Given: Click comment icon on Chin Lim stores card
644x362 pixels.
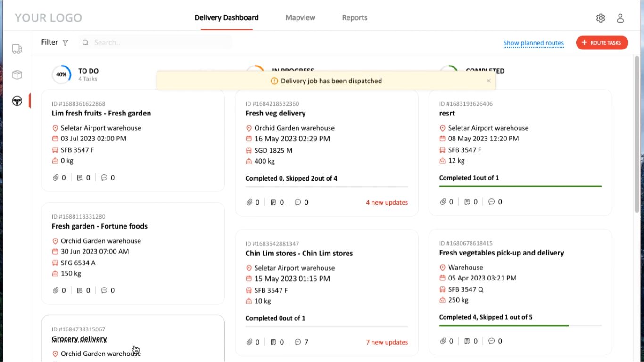Looking at the screenshot, I should click(298, 342).
